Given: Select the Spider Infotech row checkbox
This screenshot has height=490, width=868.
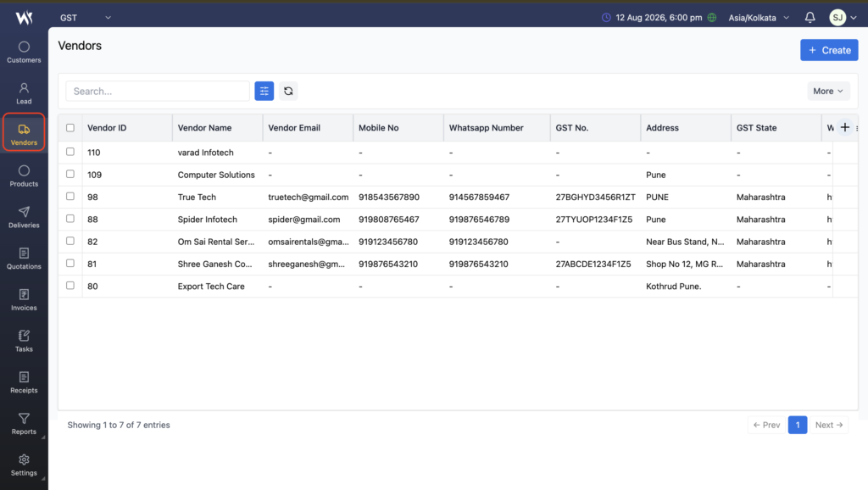Looking at the screenshot, I should click(70, 219).
